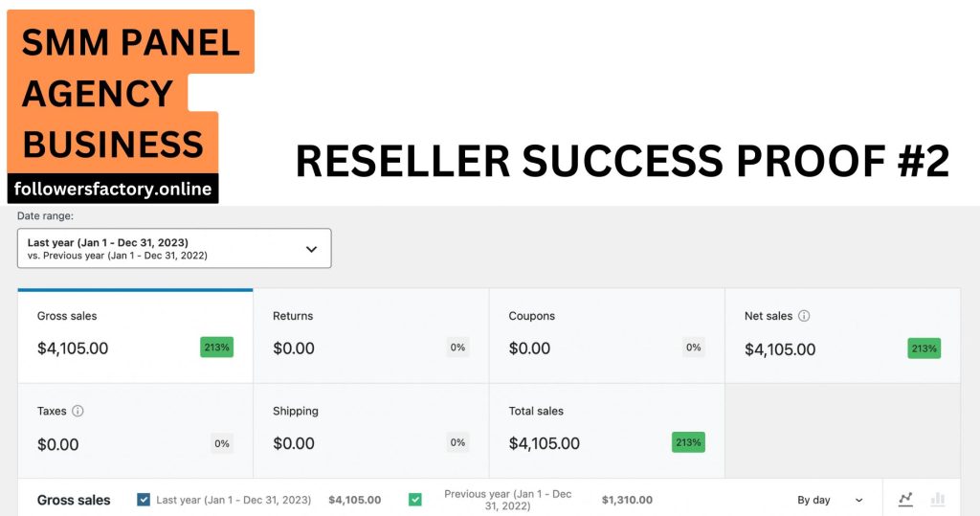980x516 pixels.
Task: Click the Total sales 213% green badge
Action: point(688,442)
